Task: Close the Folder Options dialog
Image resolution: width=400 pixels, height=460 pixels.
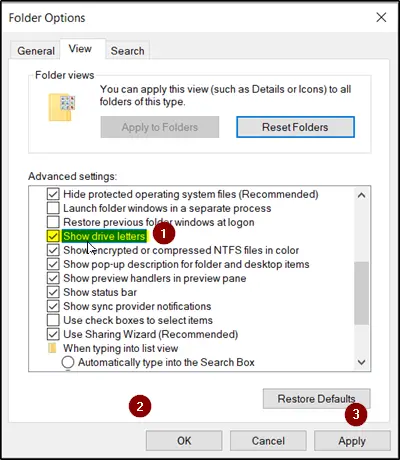Action: point(381,17)
